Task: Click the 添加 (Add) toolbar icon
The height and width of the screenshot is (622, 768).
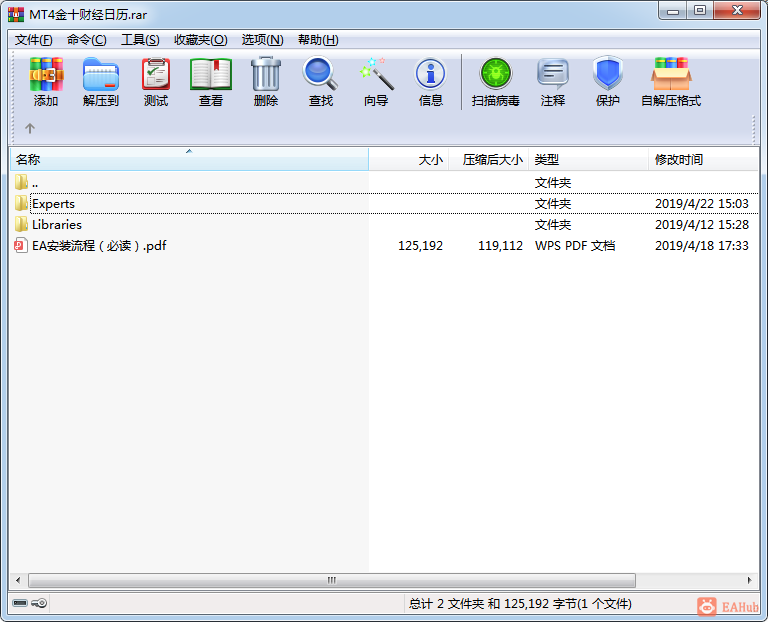Action: click(46, 74)
